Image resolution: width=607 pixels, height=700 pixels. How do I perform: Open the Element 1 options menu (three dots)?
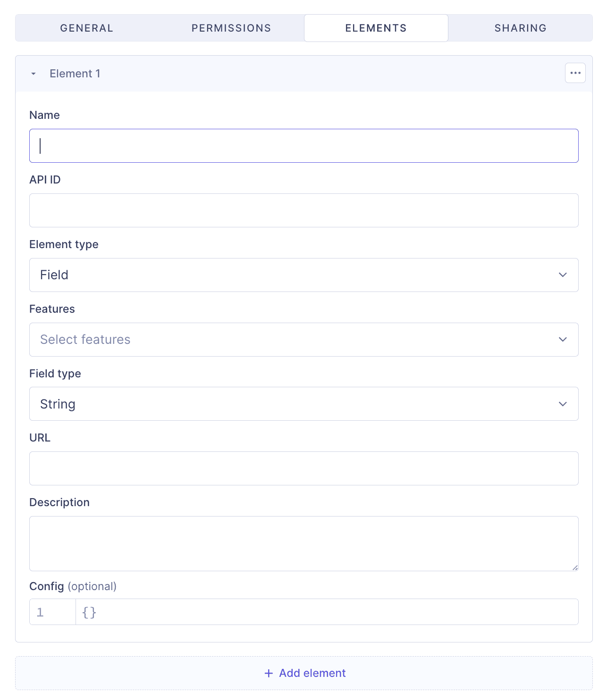pyautogui.click(x=575, y=73)
